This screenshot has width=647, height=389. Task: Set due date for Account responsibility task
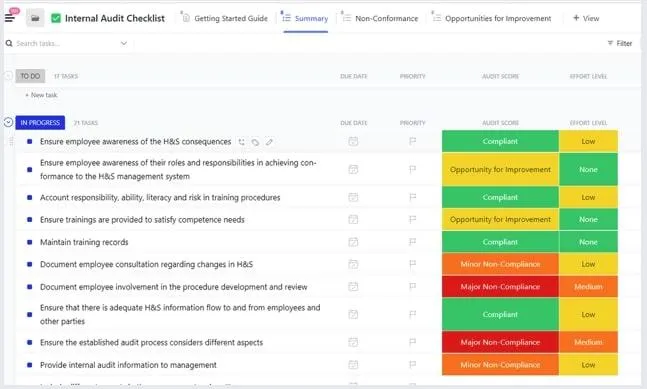(x=353, y=197)
